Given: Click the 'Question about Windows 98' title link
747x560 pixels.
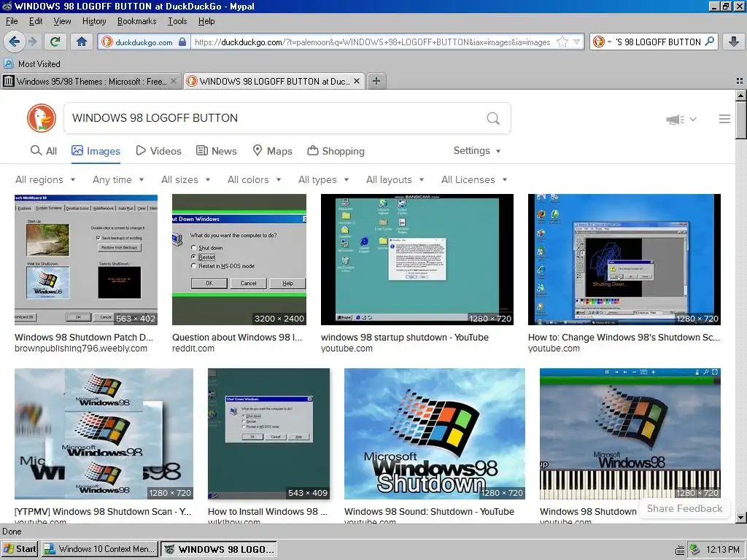Looking at the screenshot, I should click(237, 337).
